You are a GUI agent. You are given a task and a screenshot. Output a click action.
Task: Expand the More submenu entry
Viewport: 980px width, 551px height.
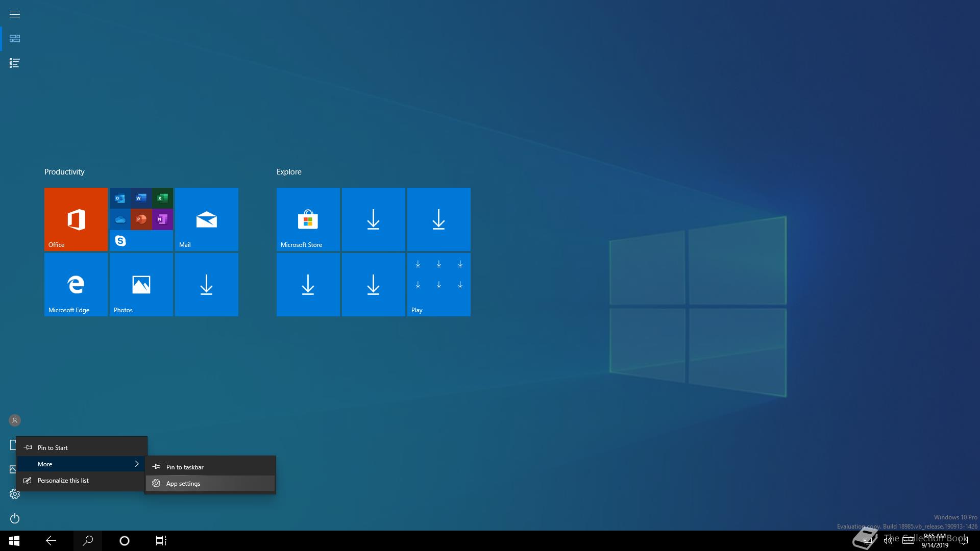82,464
